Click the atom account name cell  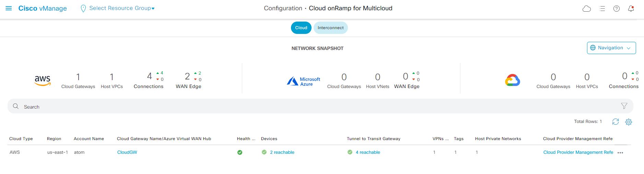click(x=79, y=152)
